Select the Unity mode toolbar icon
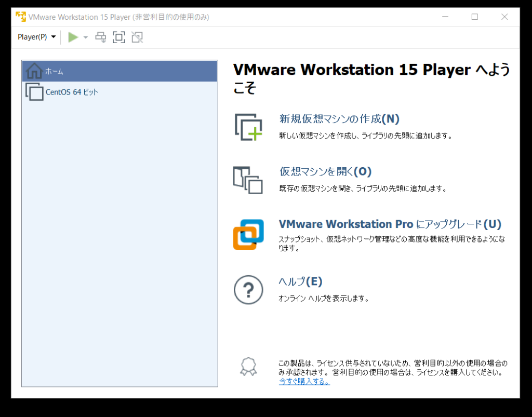 [137, 37]
